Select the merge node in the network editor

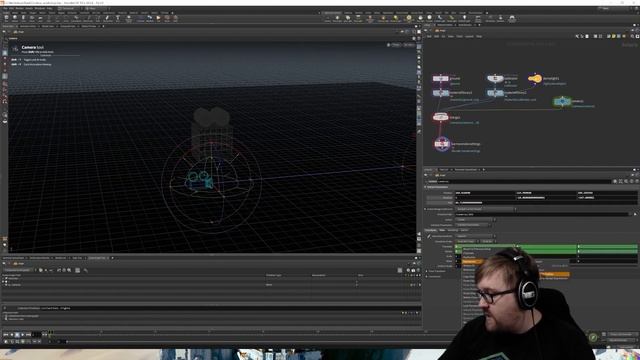440,117
